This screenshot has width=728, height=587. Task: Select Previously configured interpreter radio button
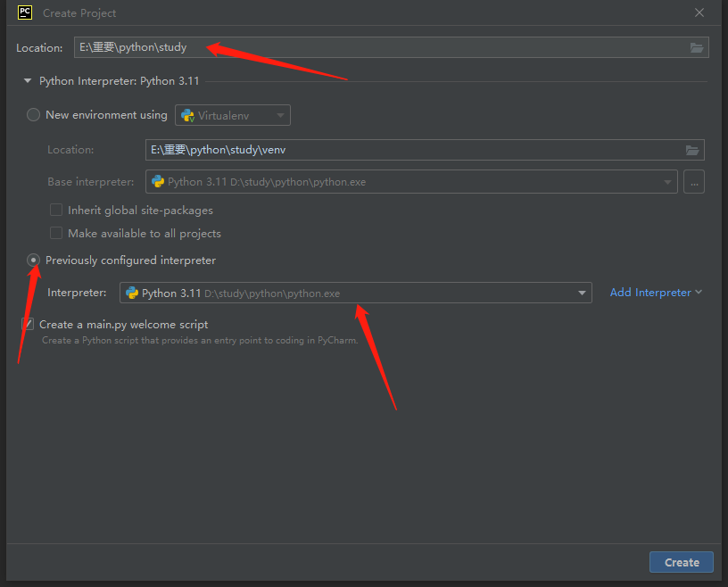(33, 260)
